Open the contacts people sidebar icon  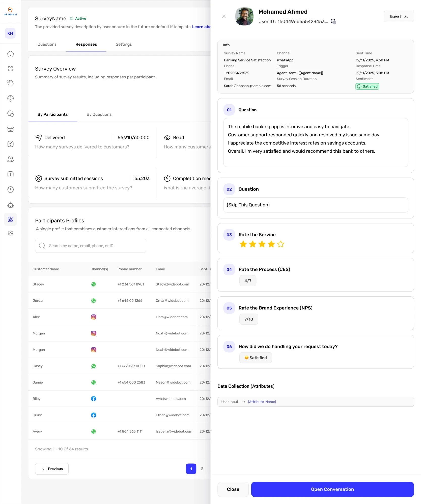[x=10, y=159]
